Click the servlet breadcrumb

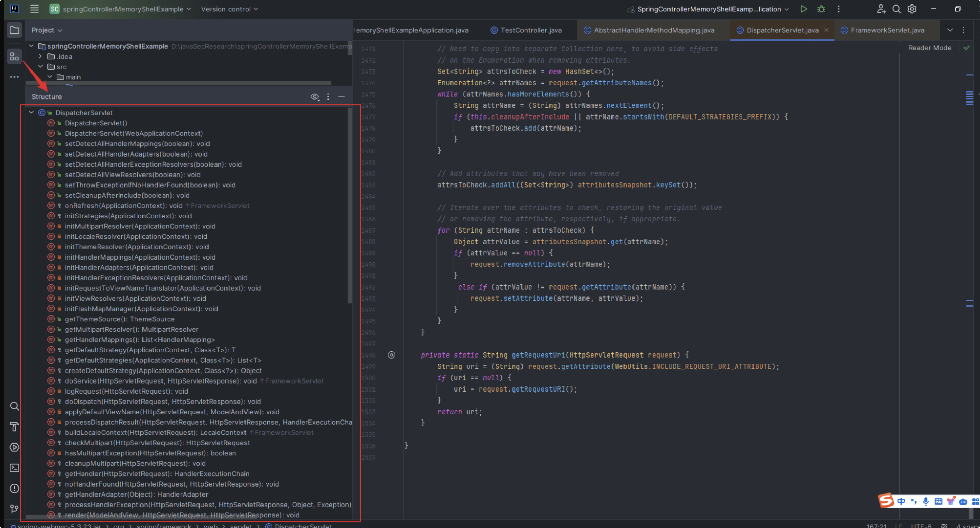[x=241, y=526]
